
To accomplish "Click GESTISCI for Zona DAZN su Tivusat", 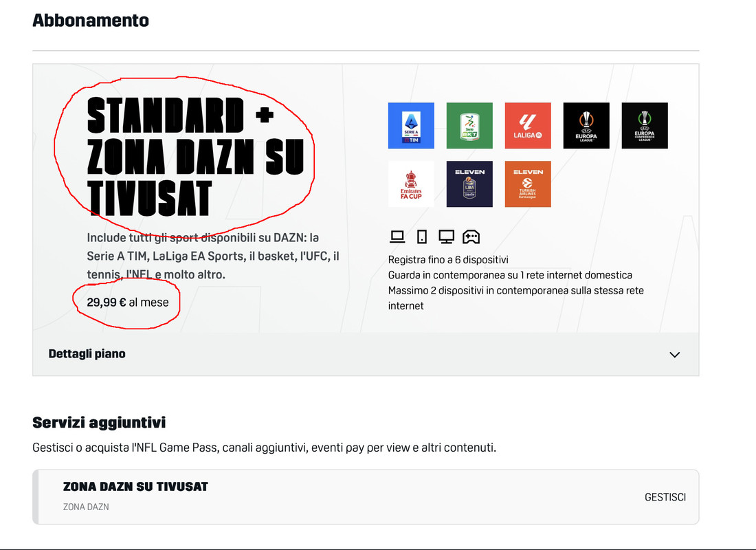I will click(665, 497).
